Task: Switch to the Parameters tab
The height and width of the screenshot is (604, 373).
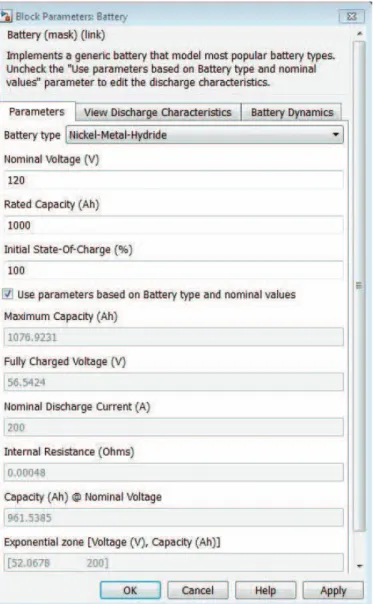Action: (37, 112)
